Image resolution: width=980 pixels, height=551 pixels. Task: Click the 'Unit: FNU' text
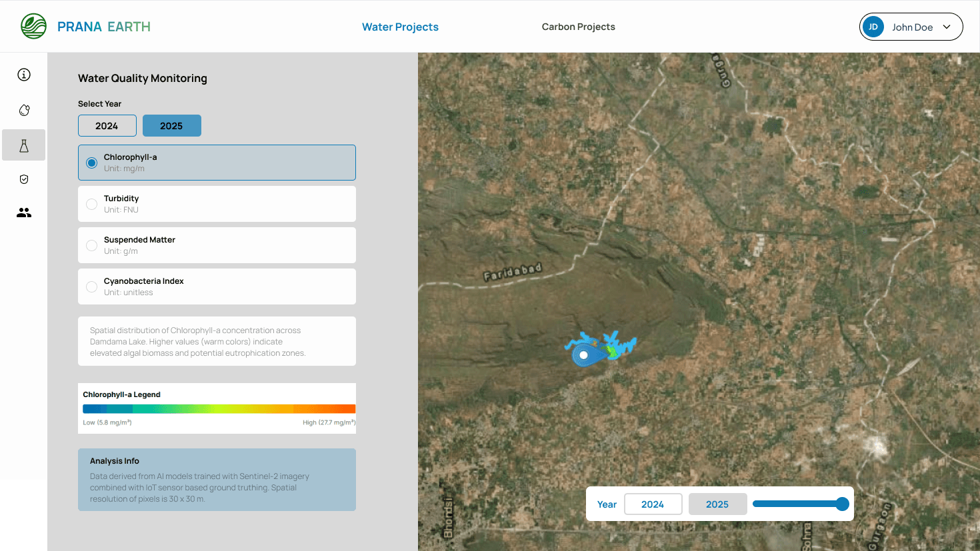[121, 210]
